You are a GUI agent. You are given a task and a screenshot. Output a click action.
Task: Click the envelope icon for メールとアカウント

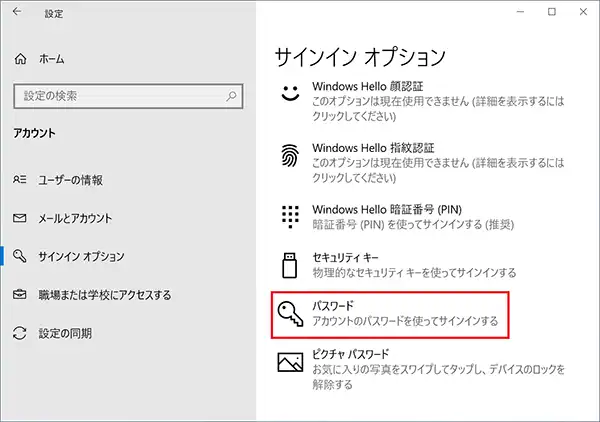click(20, 218)
